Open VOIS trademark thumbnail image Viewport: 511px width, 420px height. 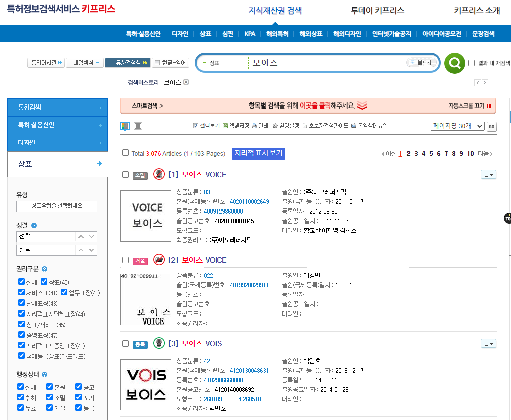pyautogui.click(x=146, y=385)
